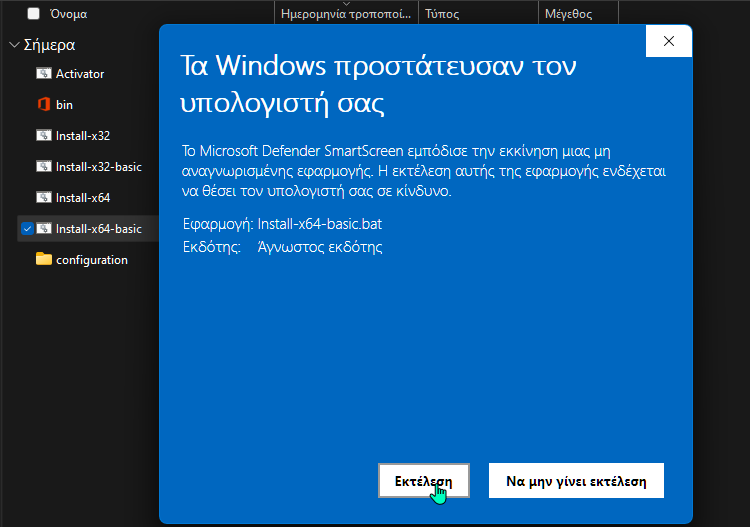Collapse the Σήμερα group chevron
Viewport: 750px width, 527px height.
14,45
